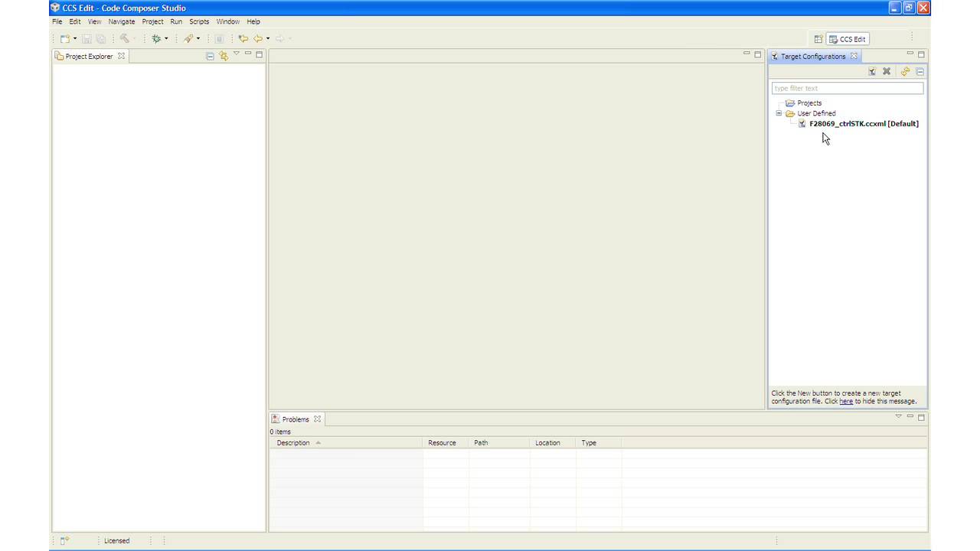This screenshot has height=551, width=980.
Task: Close the Target Configurations tab
Action: (854, 56)
